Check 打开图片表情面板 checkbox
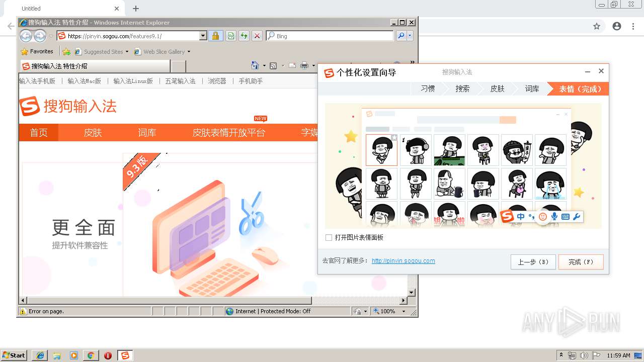The width and height of the screenshot is (644, 362). (x=329, y=237)
